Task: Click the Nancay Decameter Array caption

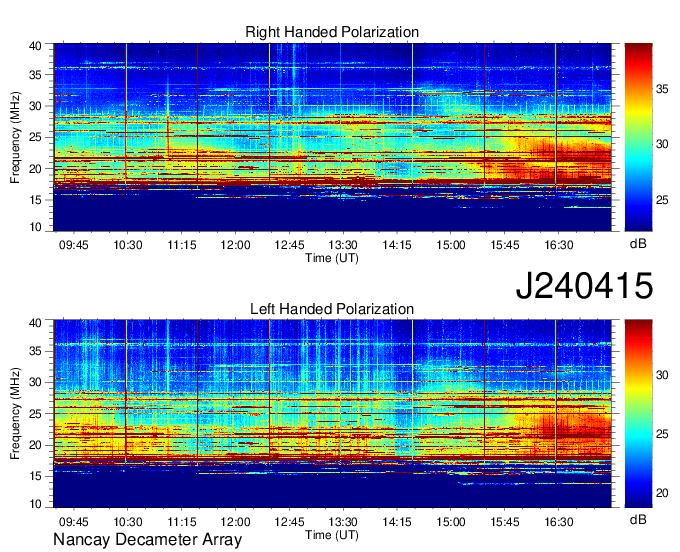Action: pyautogui.click(x=147, y=540)
